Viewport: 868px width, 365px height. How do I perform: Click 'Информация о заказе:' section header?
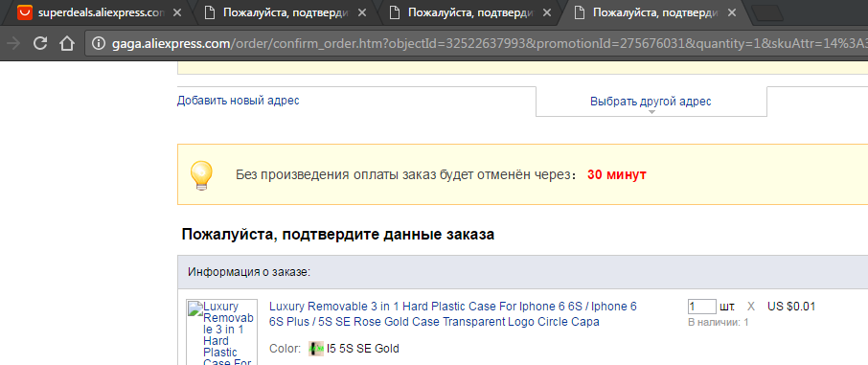(x=248, y=272)
